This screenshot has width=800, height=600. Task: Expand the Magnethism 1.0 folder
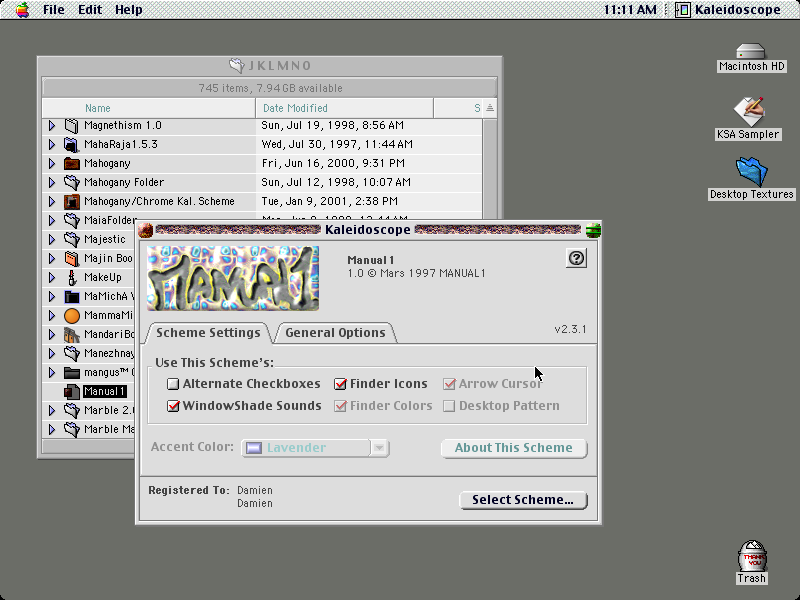(x=52, y=126)
